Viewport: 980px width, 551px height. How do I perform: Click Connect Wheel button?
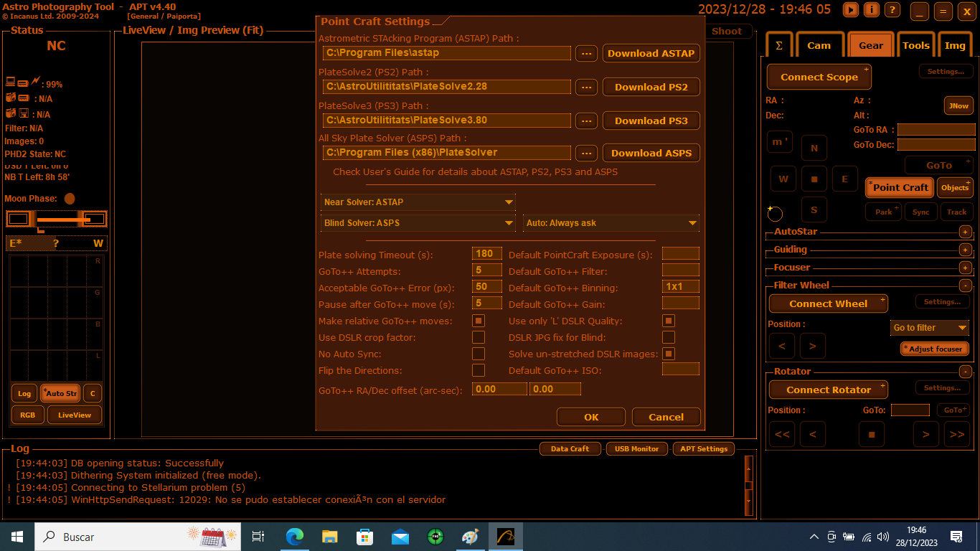click(x=829, y=303)
